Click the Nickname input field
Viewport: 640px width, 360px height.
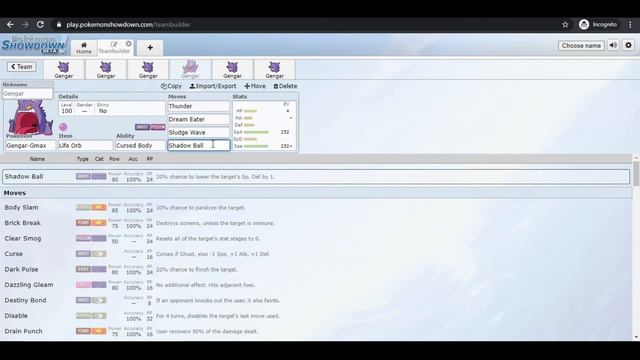(27, 93)
